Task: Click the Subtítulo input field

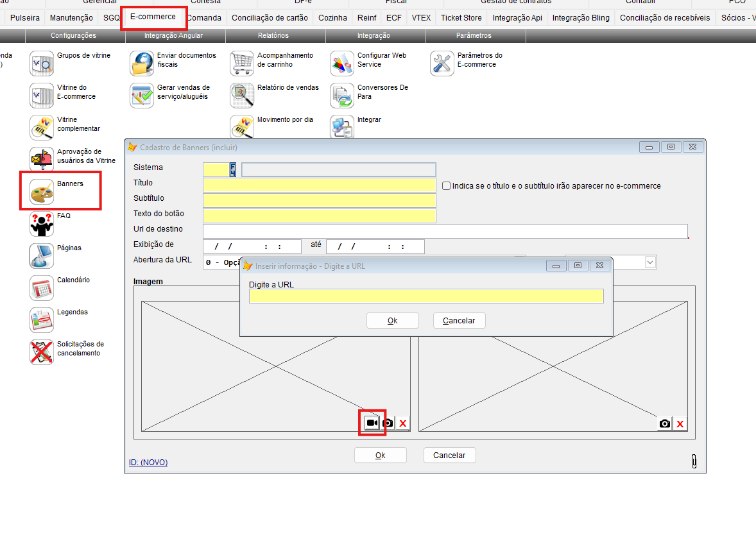Action: pyautogui.click(x=320, y=201)
